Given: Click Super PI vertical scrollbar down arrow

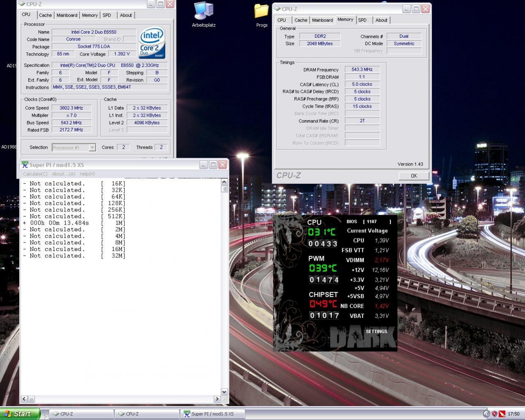Looking at the screenshot, I should pyautogui.click(x=224, y=392).
